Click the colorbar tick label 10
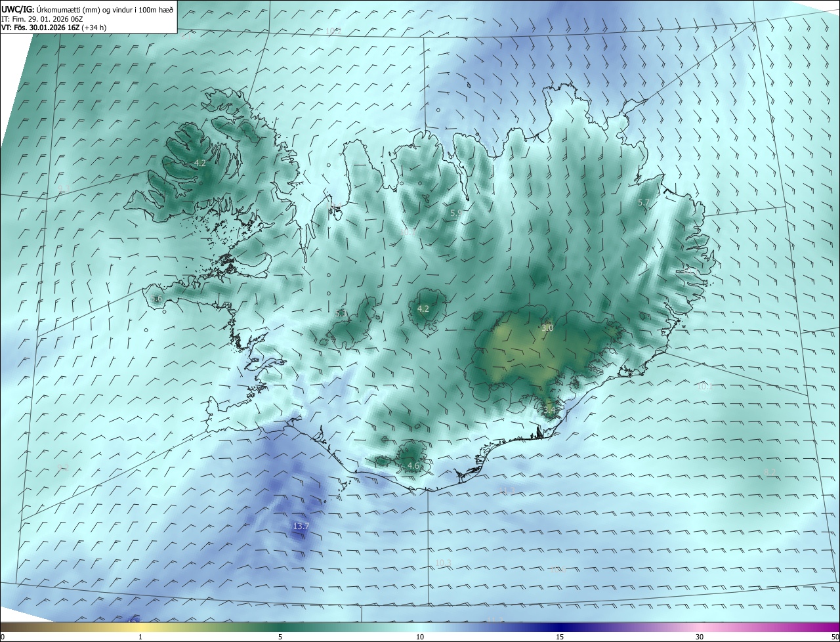This screenshot has width=840, height=642. click(x=420, y=637)
